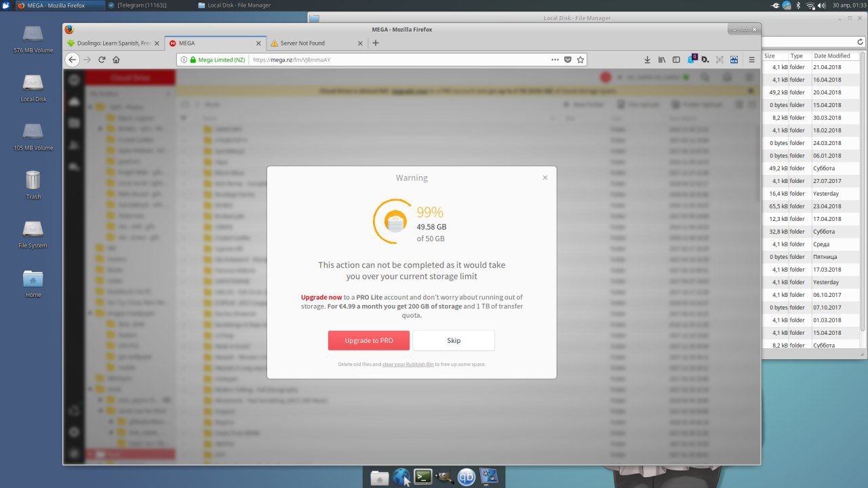868x488 pixels.
Task: Select the Home folder desktop icon
Action: 33,283
